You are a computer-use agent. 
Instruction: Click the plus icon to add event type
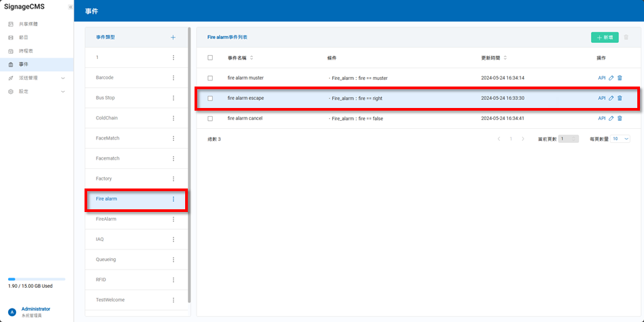[x=173, y=38]
